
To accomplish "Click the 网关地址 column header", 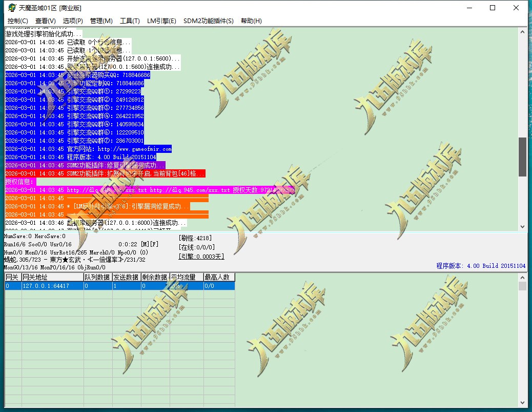I will click(52, 277).
